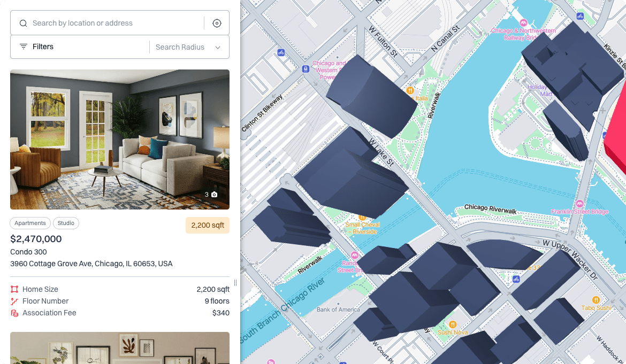Click the bike share icon near Clinton St

click(281, 52)
